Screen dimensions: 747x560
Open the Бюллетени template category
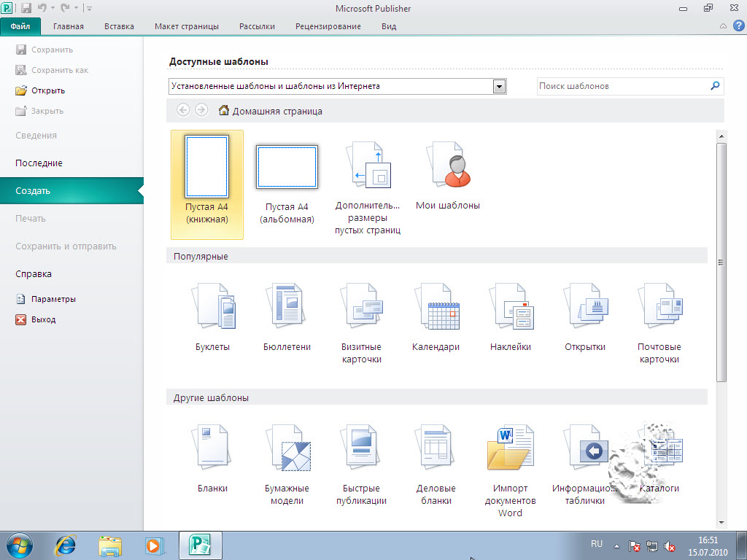coord(287,316)
